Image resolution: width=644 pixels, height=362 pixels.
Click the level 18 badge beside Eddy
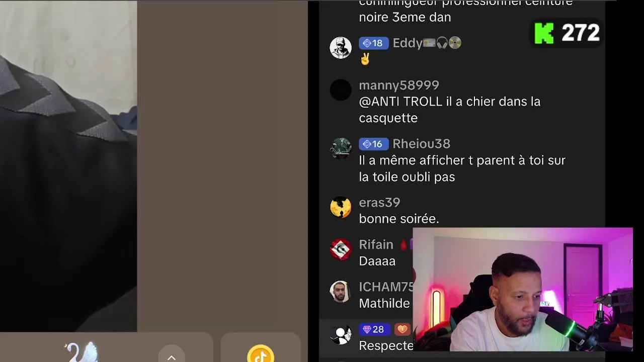tap(373, 43)
